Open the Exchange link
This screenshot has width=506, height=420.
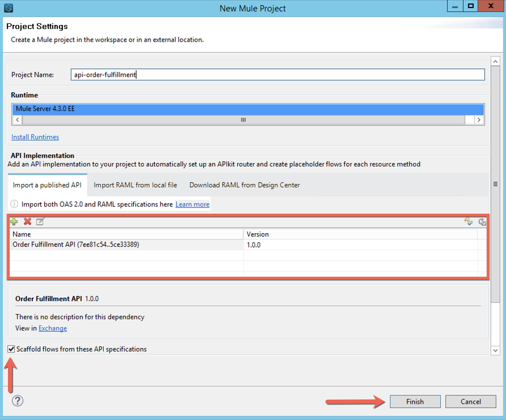pyautogui.click(x=53, y=328)
